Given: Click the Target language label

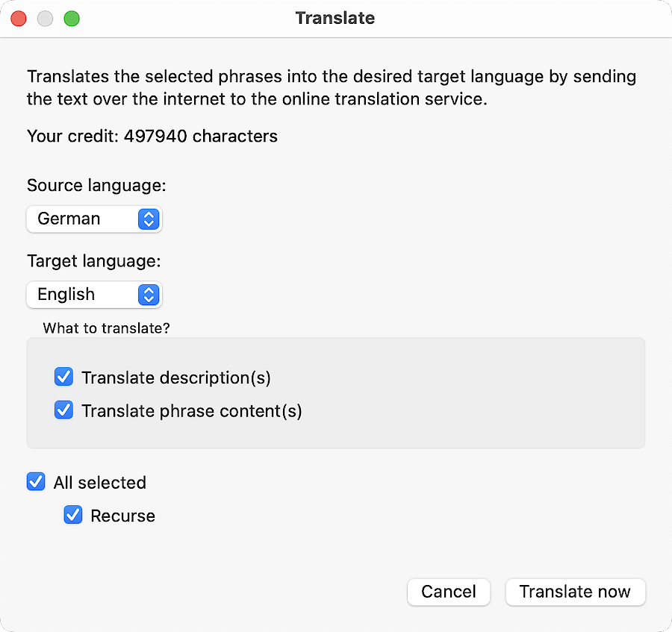Looking at the screenshot, I should [94, 261].
